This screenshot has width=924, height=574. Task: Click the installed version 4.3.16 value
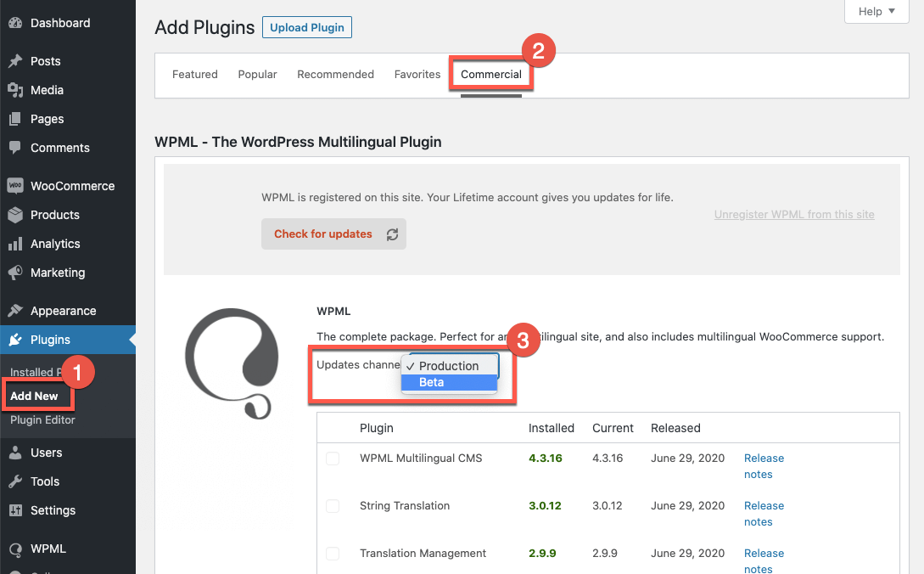545,459
